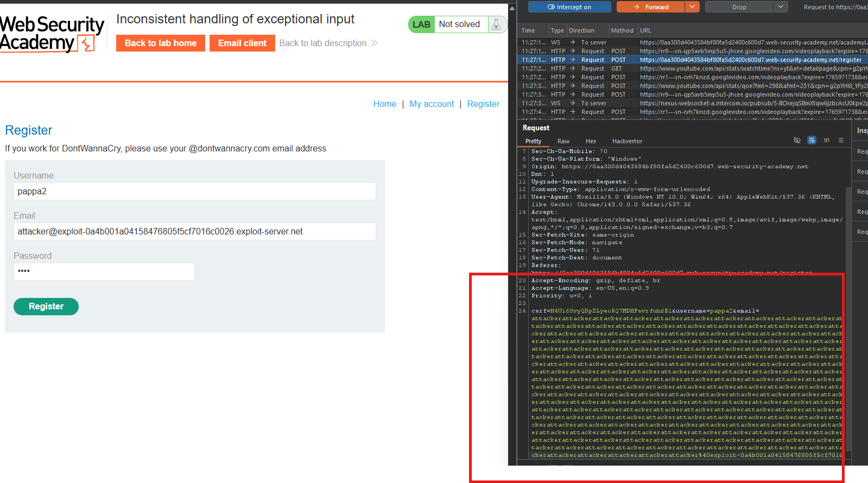Sort intercept table by Method column
868x483 pixels.
pyautogui.click(x=622, y=30)
